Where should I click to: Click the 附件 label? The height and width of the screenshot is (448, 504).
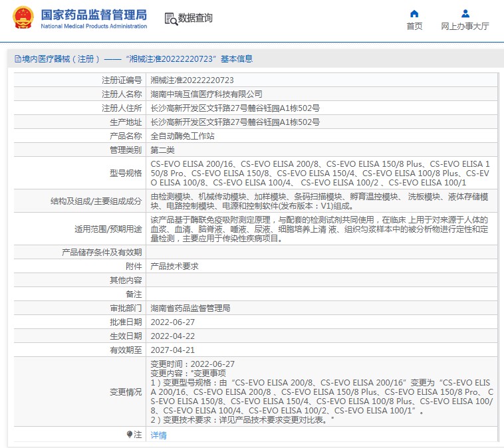(x=134, y=266)
